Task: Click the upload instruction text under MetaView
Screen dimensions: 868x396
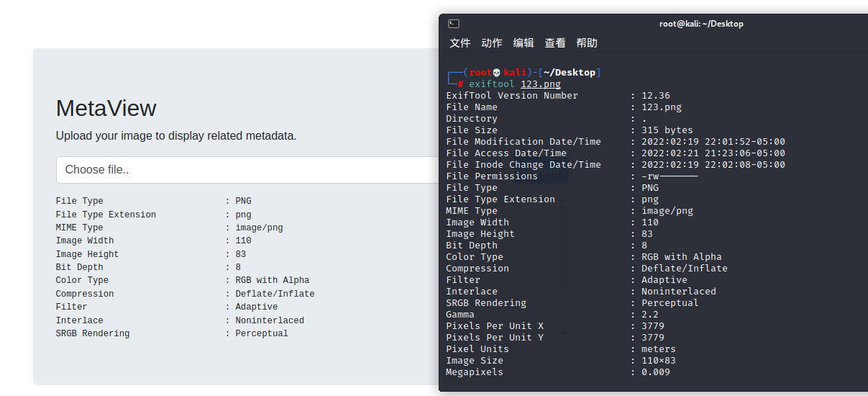Action: 176,135
